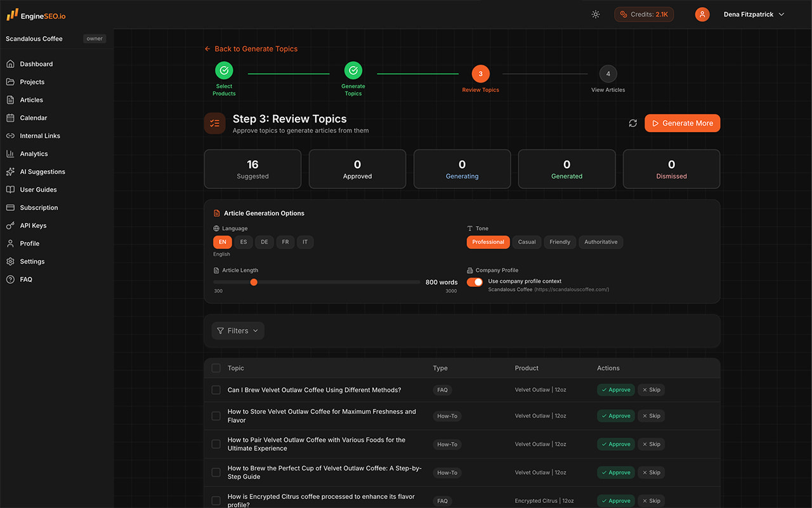Select the ES language option
The width and height of the screenshot is (812, 508).
pos(244,242)
